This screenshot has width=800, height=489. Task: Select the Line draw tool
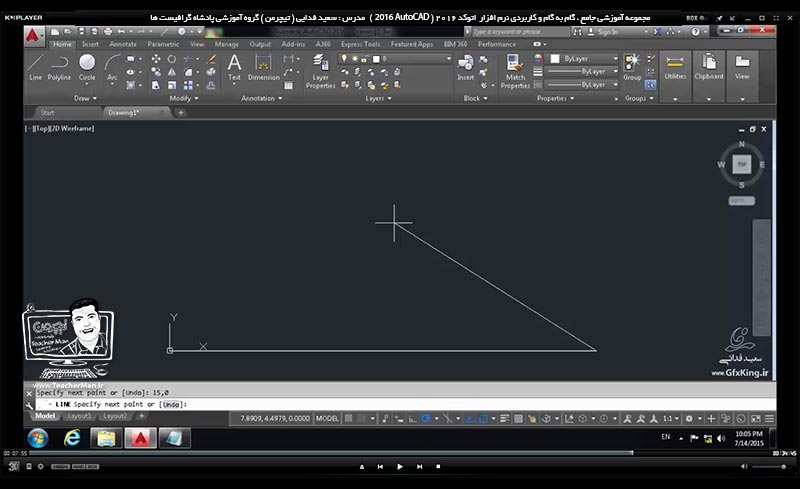[35, 67]
